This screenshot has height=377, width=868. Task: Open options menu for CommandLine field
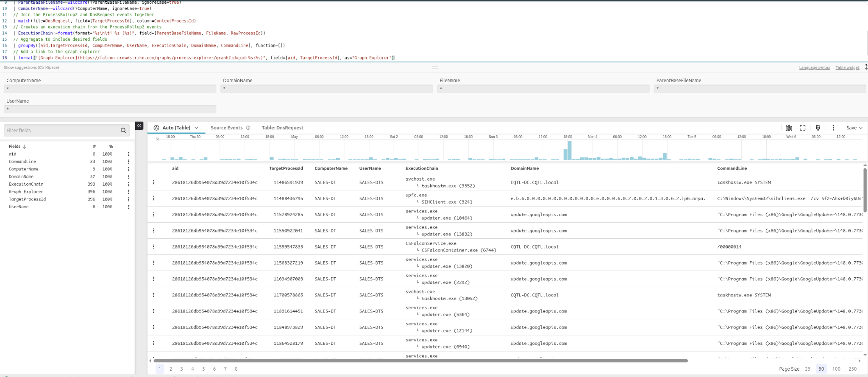tap(128, 162)
